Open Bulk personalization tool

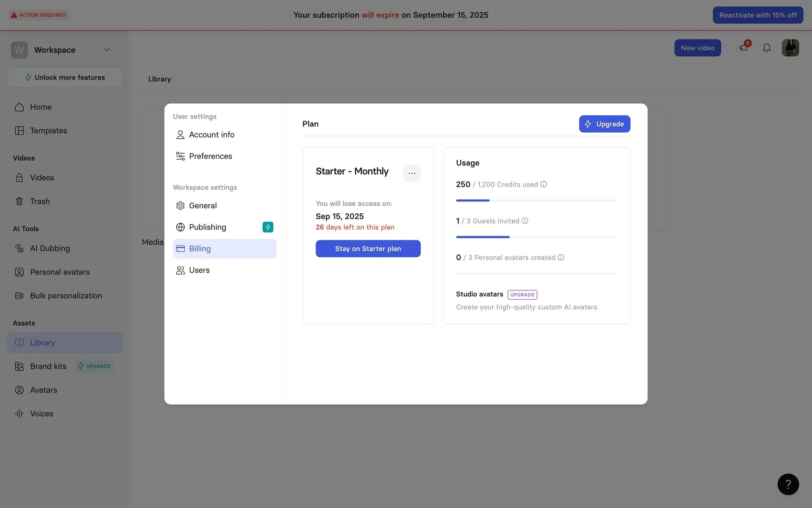(64, 296)
